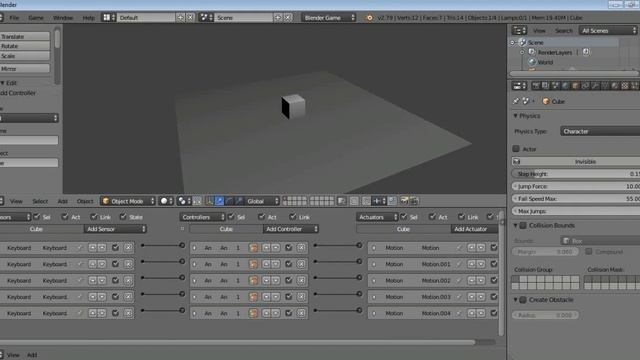The height and width of the screenshot is (360, 640).
Task: Click the OpenGL render image camera icon
Action: click(x=404, y=201)
